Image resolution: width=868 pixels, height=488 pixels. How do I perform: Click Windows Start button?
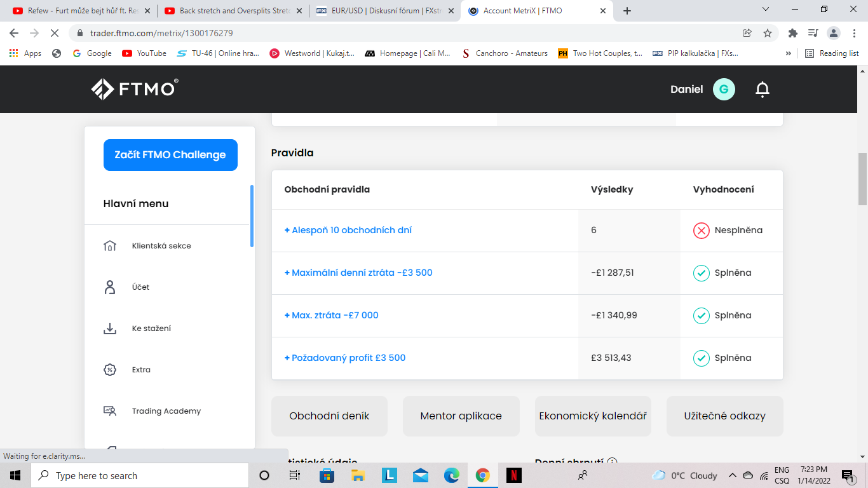point(15,475)
